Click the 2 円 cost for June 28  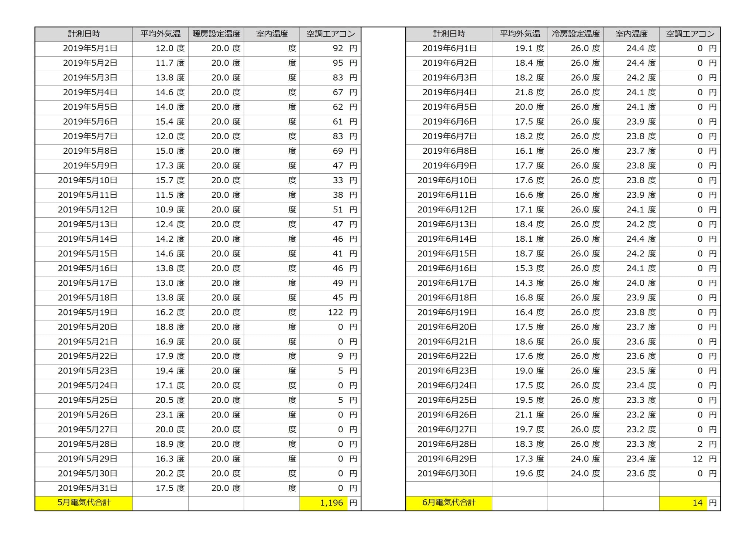click(690, 444)
